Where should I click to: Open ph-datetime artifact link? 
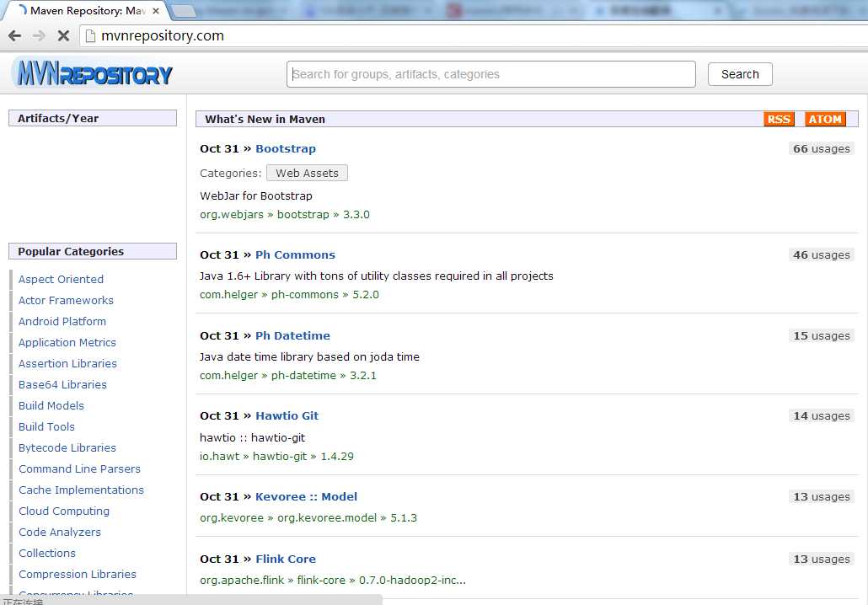pyautogui.click(x=303, y=375)
